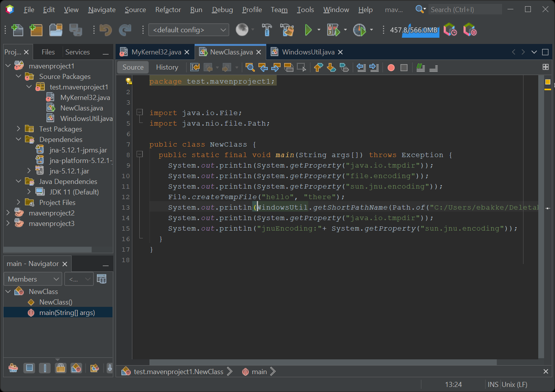
Task: Click the Run Project green play icon
Action: pos(308,30)
